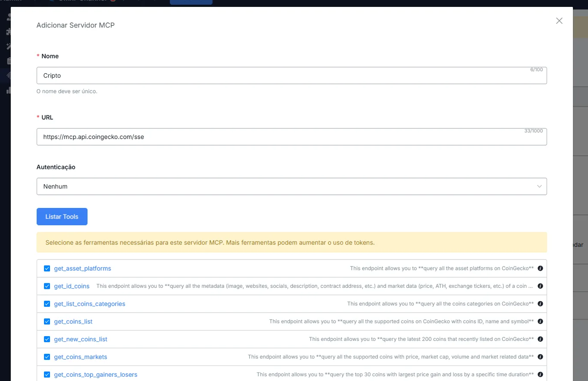Click description 'query all the metadata (image, websites...'
Image resolution: width=588 pixels, height=381 pixels.
[x=315, y=286]
